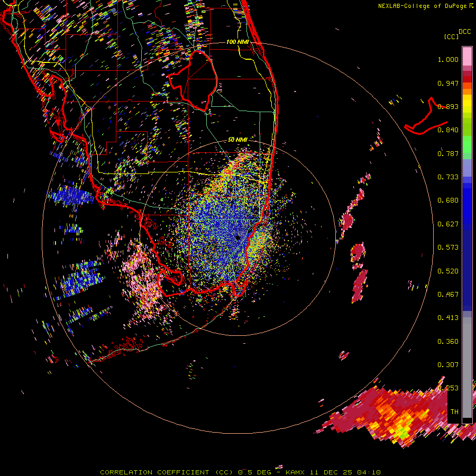Image resolution: width=476 pixels, height=476 pixels.
Task: Click the 0.467 color scale value
Action: tap(448, 295)
